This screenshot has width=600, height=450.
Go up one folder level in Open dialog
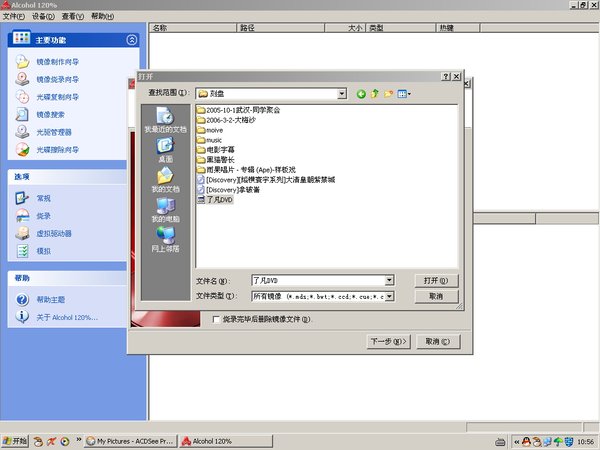coord(375,94)
